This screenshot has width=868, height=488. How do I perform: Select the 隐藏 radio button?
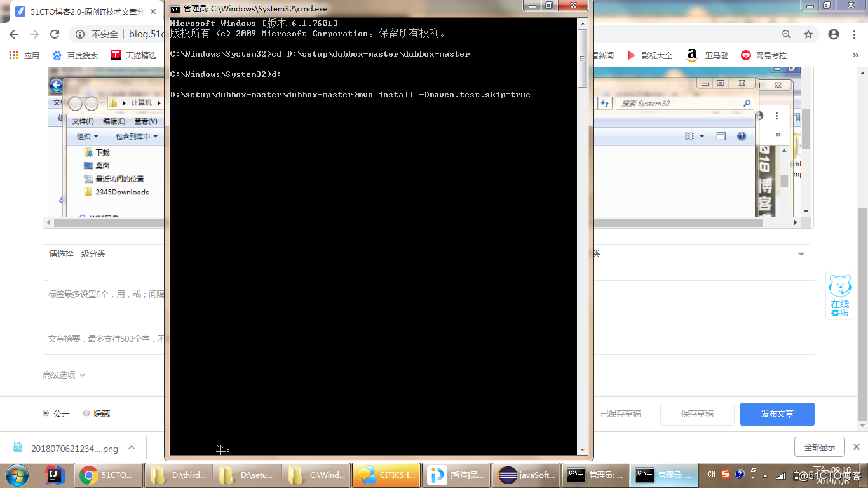pyautogui.click(x=86, y=413)
